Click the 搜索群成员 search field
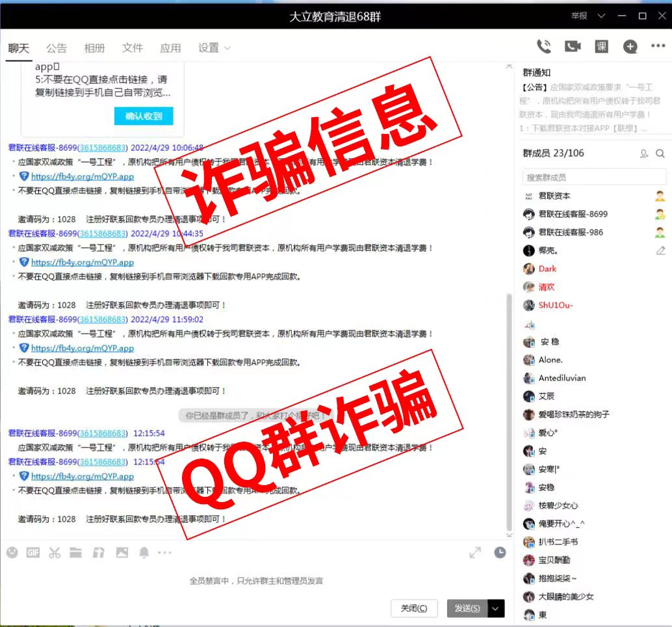This screenshot has width=672, height=627. click(x=594, y=177)
